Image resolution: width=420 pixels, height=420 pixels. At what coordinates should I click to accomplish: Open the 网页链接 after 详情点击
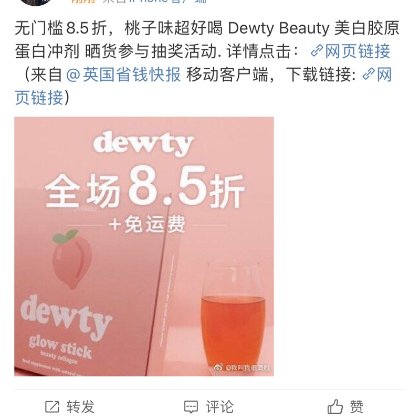pos(357,51)
